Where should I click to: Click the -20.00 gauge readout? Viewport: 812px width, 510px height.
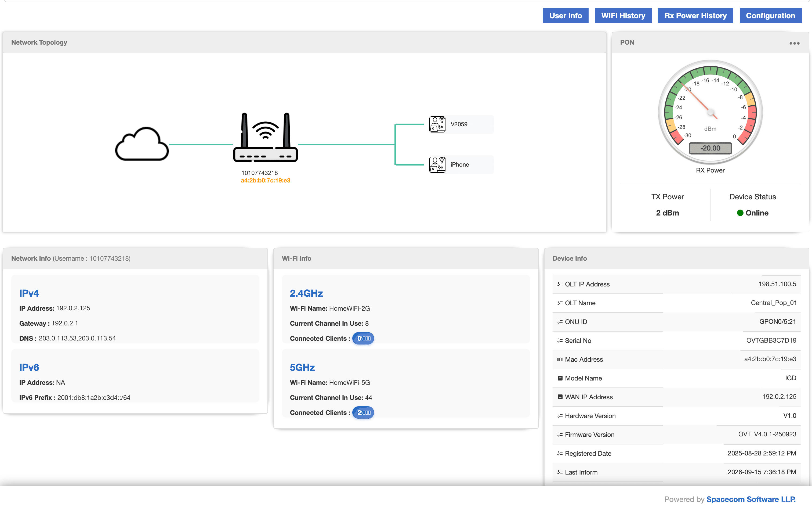tap(710, 148)
